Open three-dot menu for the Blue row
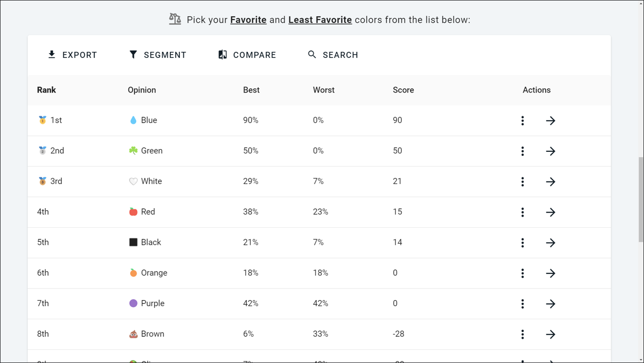The image size is (644, 363). click(522, 121)
